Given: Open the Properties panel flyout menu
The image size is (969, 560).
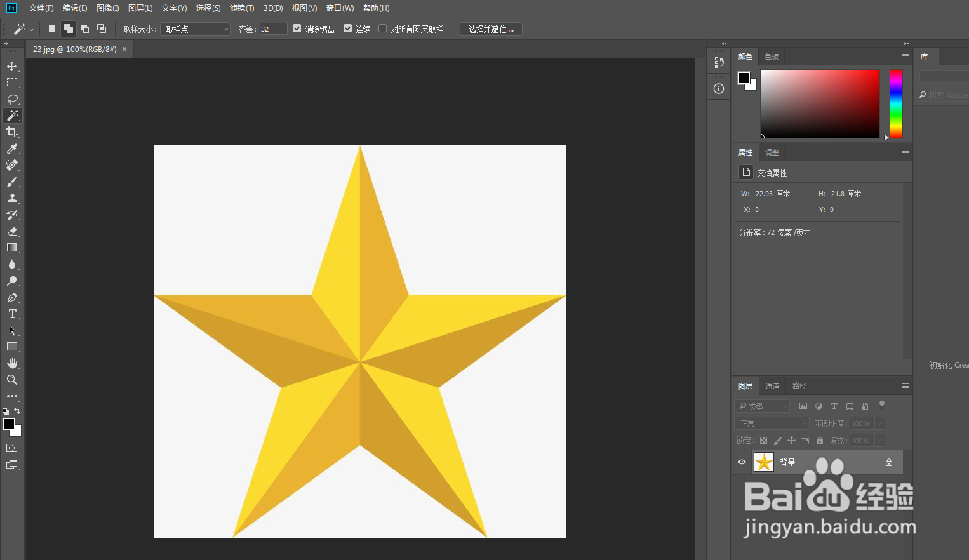Looking at the screenshot, I should click(x=906, y=152).
